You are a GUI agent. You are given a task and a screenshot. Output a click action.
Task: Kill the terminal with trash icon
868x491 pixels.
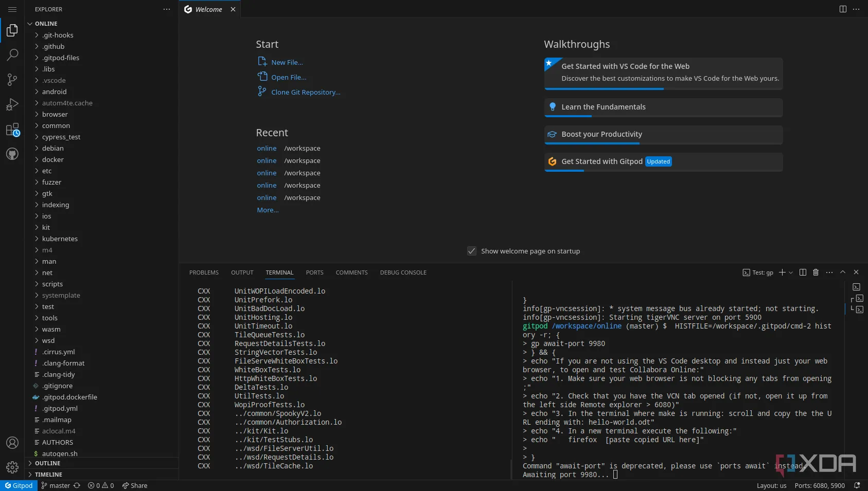point(816,272)
